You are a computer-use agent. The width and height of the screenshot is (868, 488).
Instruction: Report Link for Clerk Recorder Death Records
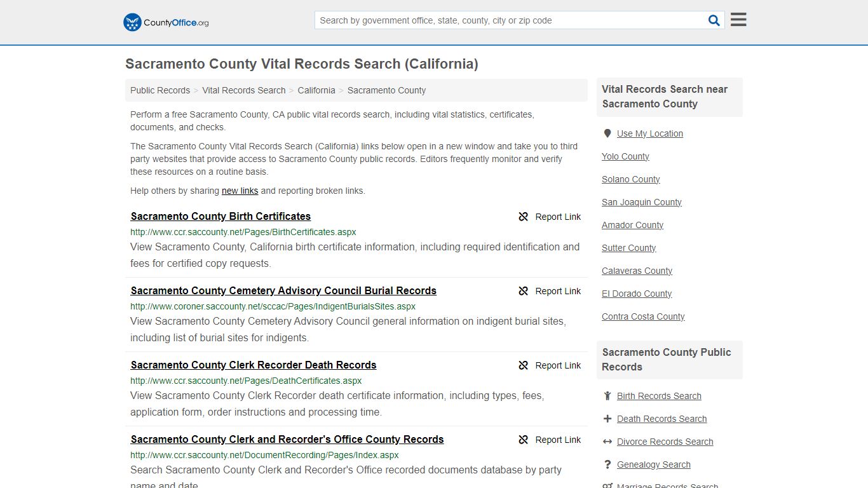(558, 365)
